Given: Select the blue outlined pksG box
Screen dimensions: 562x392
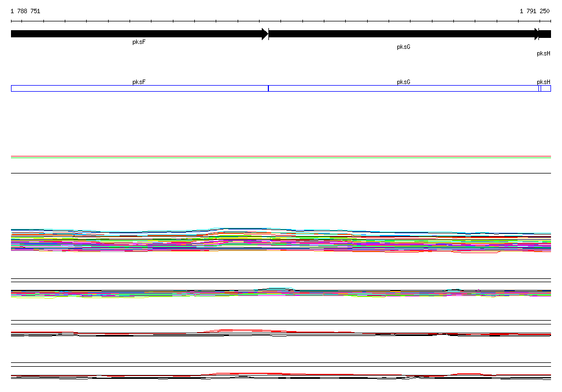Looking at the screenshot, I should (403, 88).
